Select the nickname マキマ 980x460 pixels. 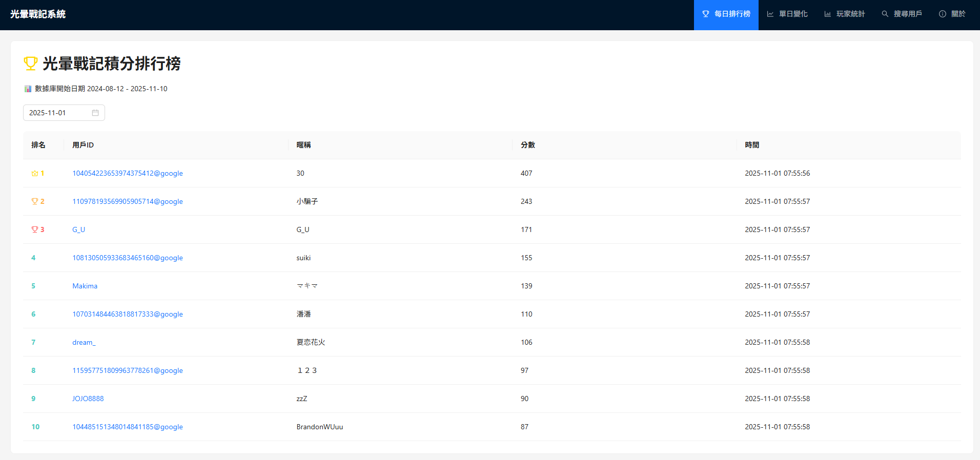308,286
